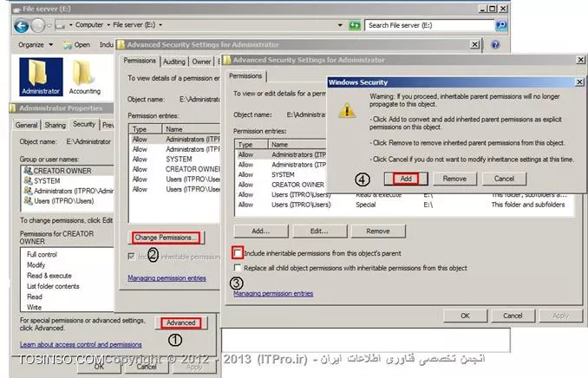Select SYSTEM entry in middle dialog list
Viewport: 588px width, 378px height.
(x=174, y=160)
